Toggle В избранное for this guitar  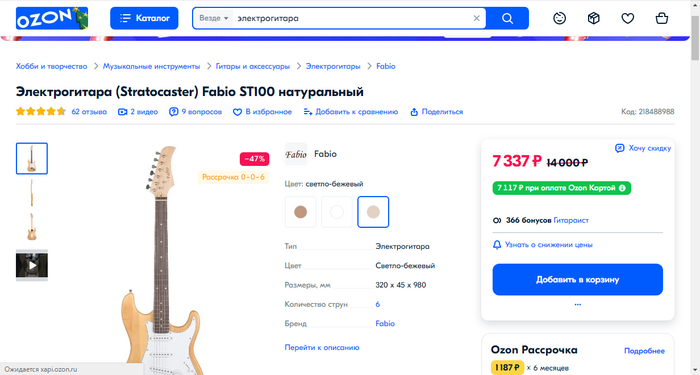262,112
